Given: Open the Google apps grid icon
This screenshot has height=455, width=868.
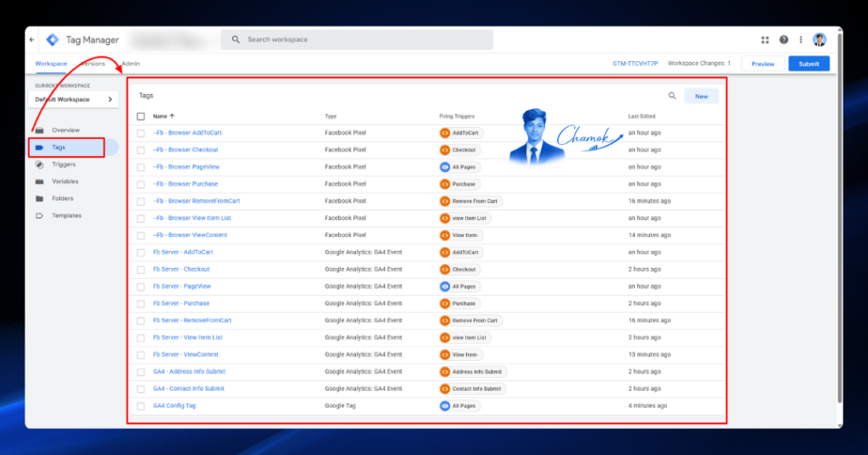Looking at the screenshot, I should (x=765, y=40).
